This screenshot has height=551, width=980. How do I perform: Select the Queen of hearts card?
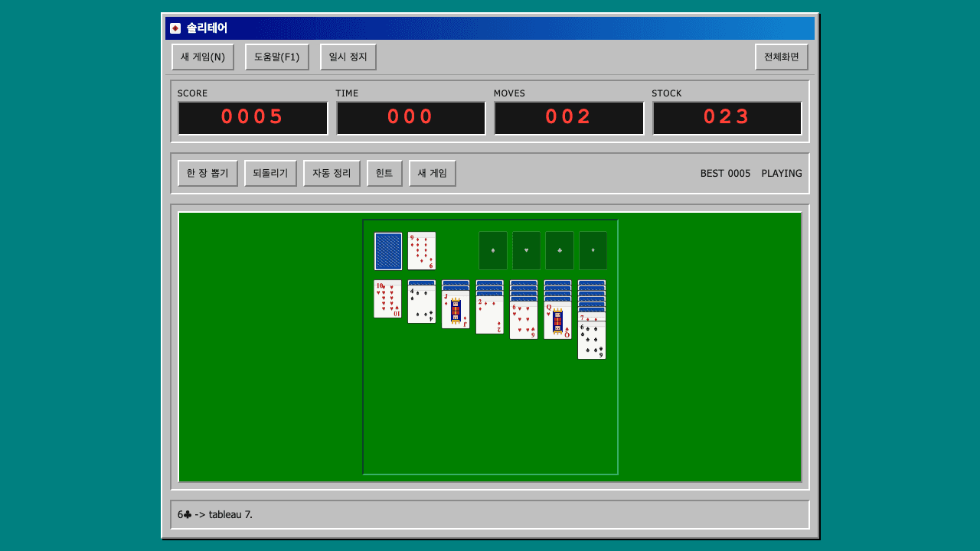[557, 321]
